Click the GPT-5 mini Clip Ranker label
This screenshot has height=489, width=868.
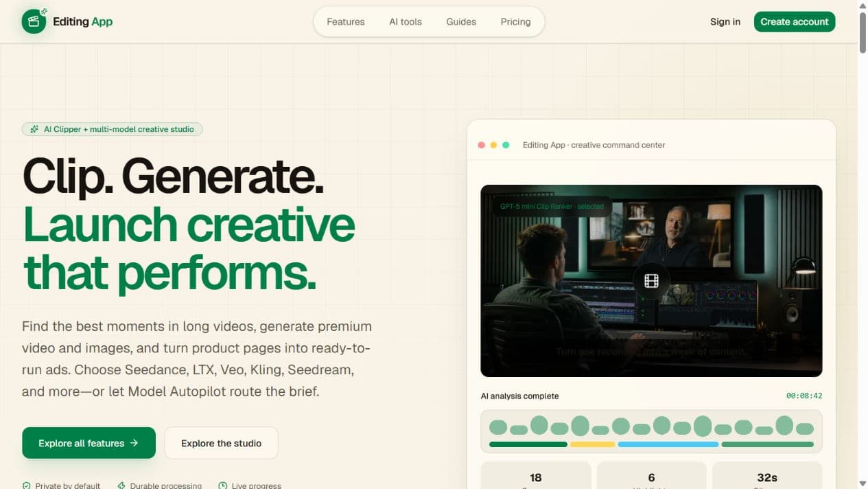point(552,206)
